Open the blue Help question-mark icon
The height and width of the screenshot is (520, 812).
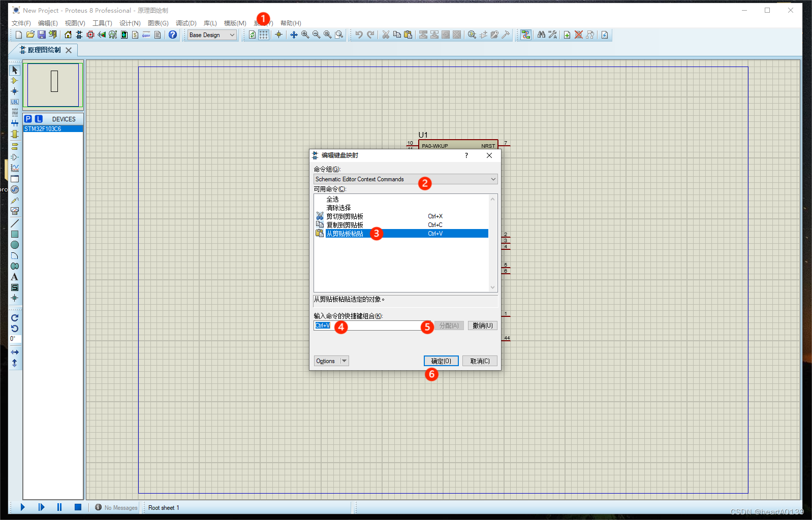tap(173, 35)
